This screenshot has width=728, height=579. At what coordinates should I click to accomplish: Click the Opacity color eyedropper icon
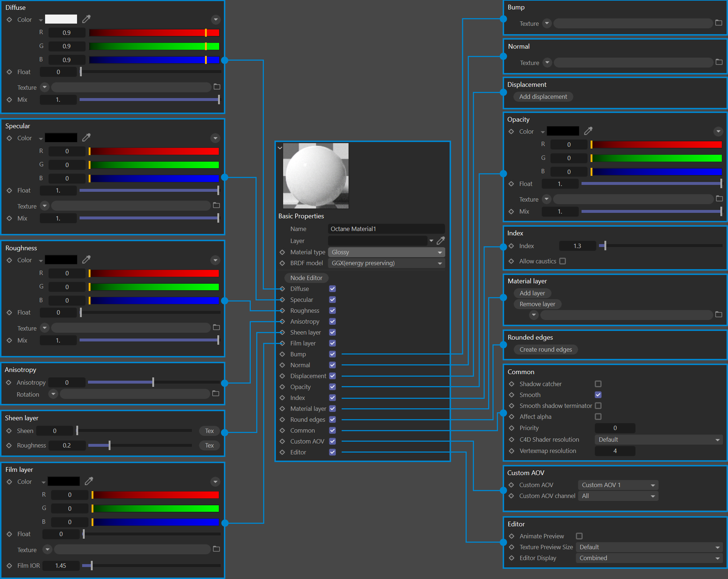pos(588,131)
